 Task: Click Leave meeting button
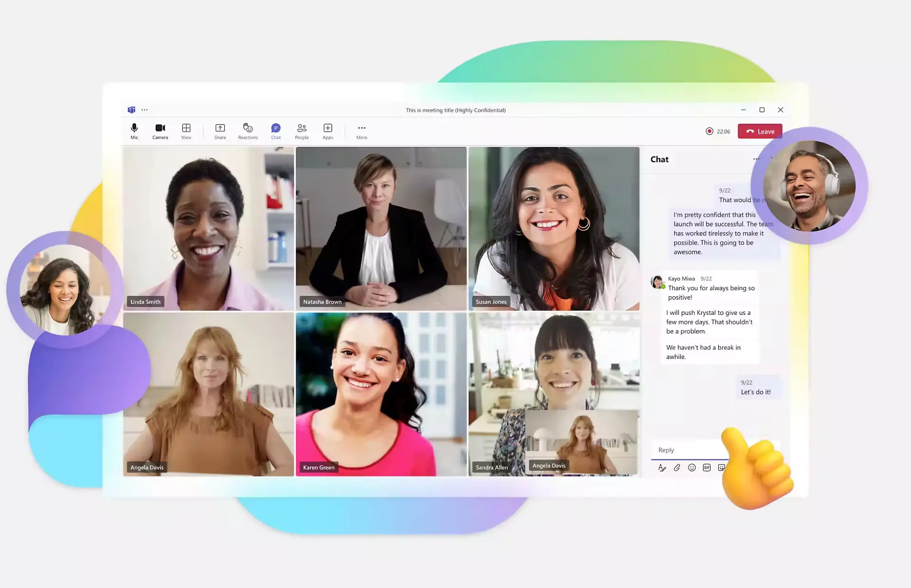pyautogui.click(x=760, y=131)
